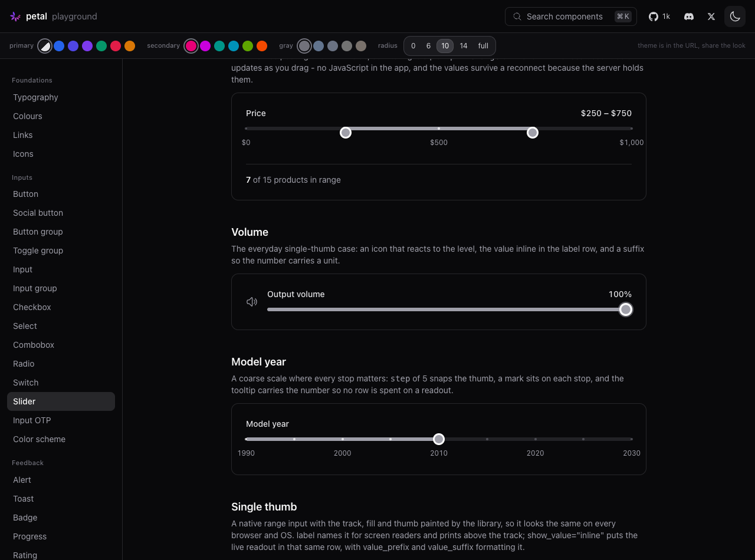Open the Toast page in sidebar
Image resolution: width=755 pixels, height=560 pixels.
tap(61, 499)
